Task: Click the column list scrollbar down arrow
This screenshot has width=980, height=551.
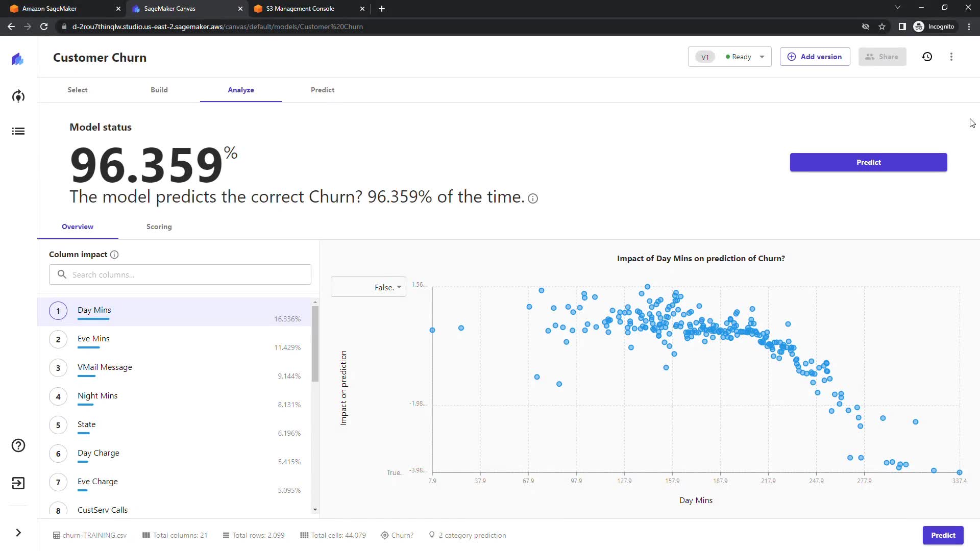Action: pos(315,510)
